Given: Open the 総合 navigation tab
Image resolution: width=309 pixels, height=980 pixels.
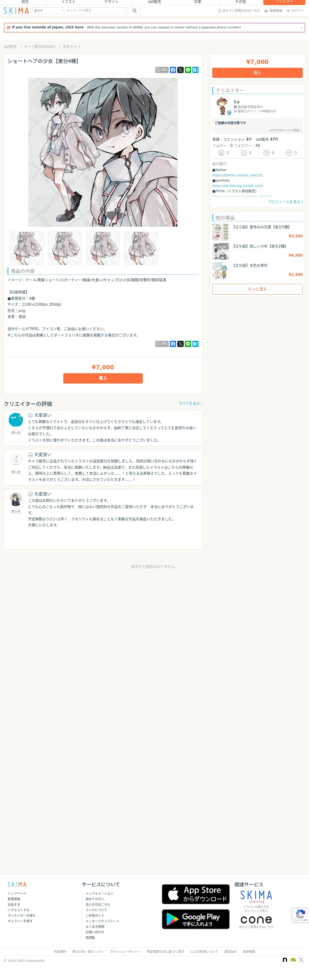Looking at the screenshot, I should click(x=25, y=2).
